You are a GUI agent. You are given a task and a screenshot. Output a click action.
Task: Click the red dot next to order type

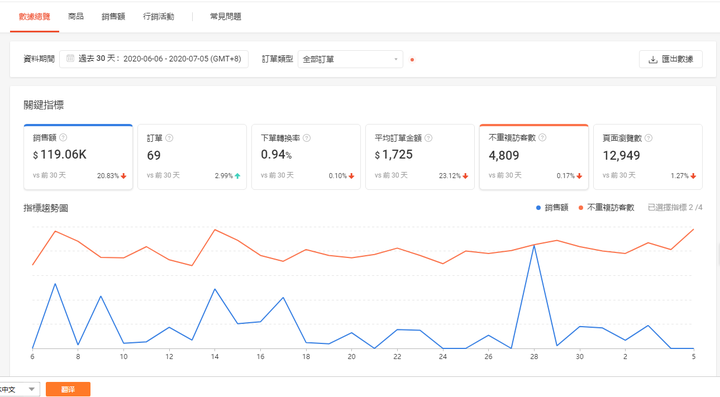[412, 60]
